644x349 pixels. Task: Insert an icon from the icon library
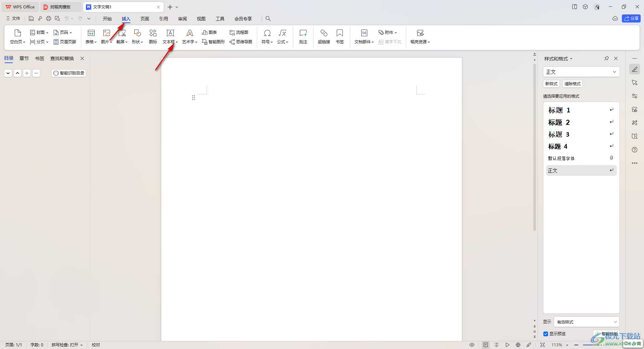(153, 37)
